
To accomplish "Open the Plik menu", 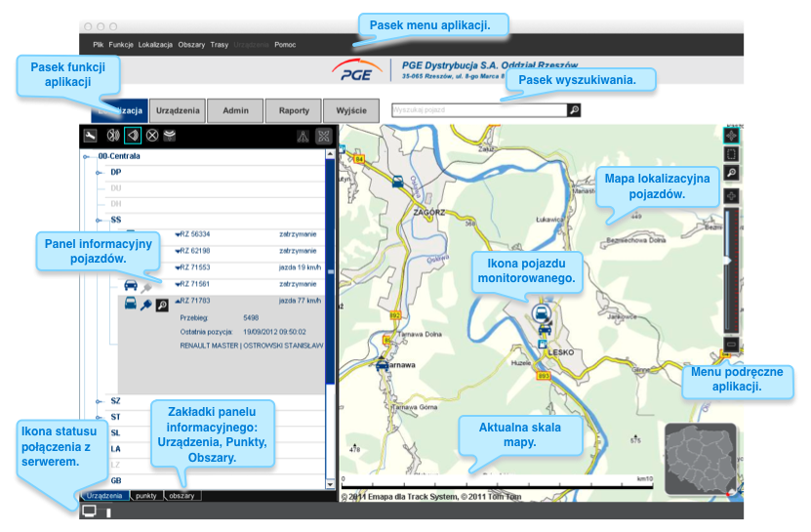I will [99, 45].
